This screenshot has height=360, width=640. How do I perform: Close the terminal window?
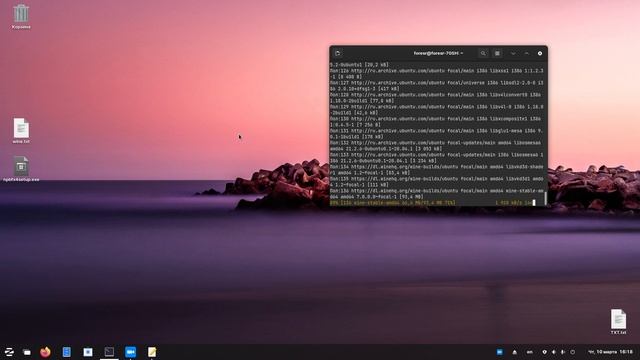click(540, 53)
